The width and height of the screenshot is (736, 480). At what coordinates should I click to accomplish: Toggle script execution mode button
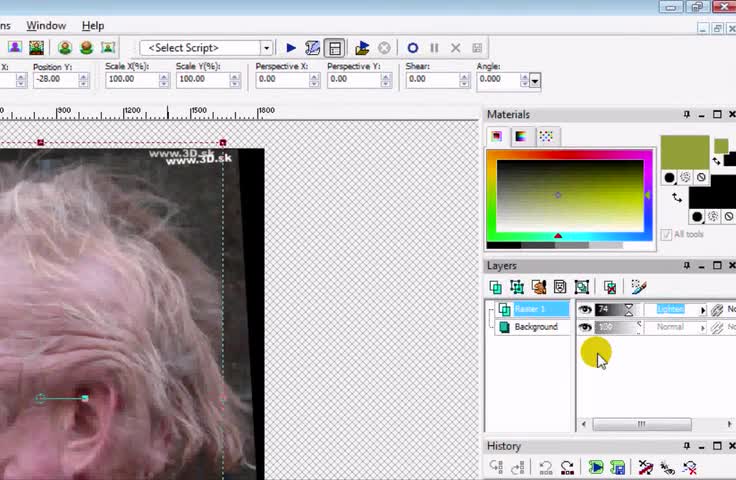click(x=335, y=48)
